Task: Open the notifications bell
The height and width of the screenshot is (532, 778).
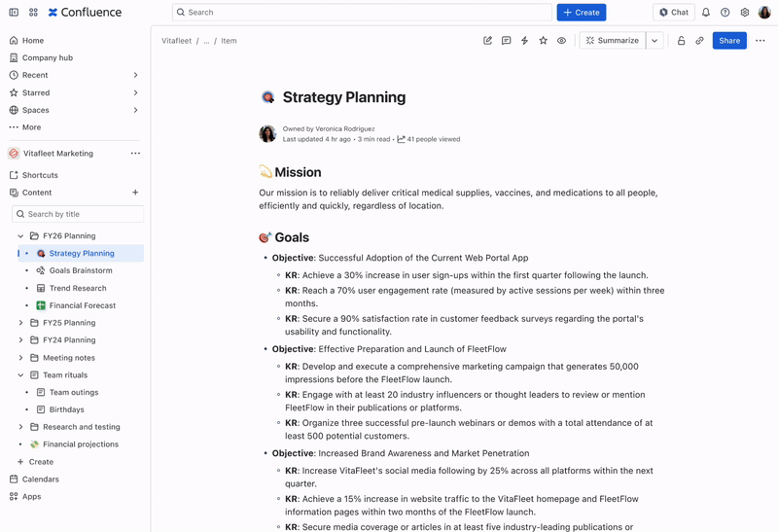Action: (x=706, y=13)
